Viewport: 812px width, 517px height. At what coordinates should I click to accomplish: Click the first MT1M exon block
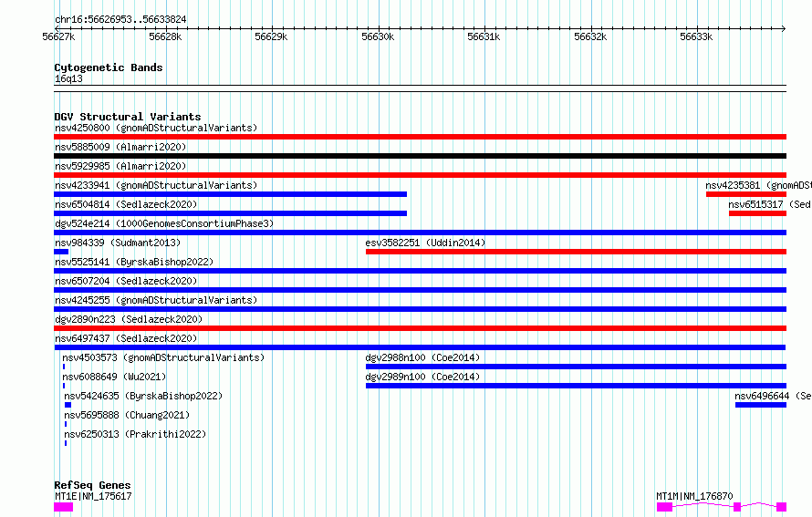(x=664, y=507)
